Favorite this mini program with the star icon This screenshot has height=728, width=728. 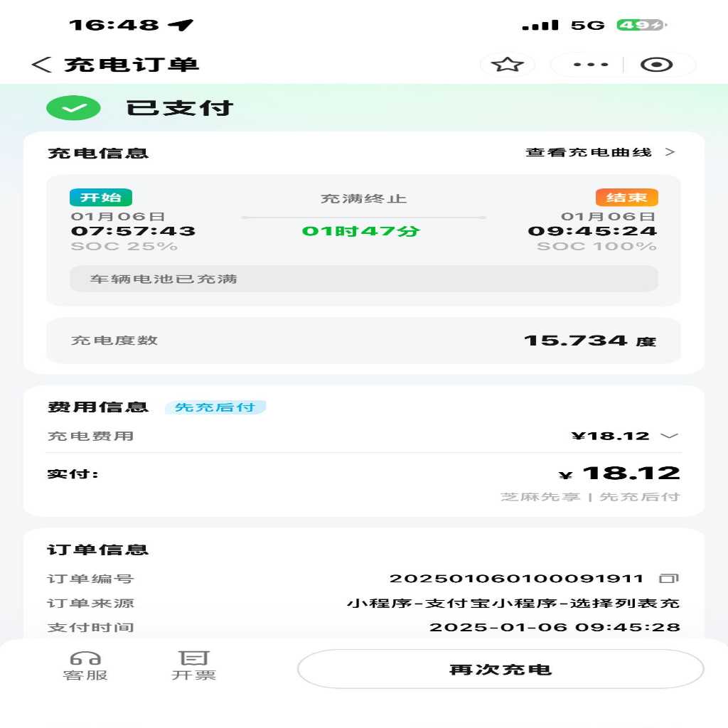coord(507,65)
